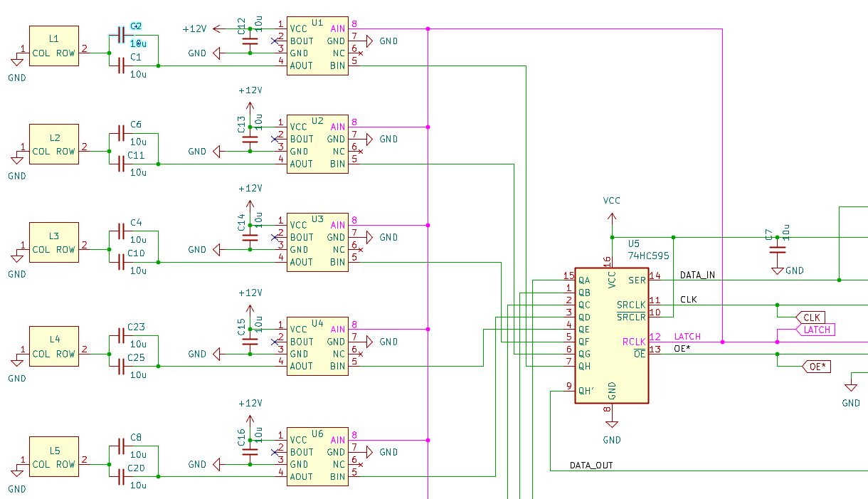
Task: Click the no-connect X on U1 BOUT
Action: tap(275, 41)
